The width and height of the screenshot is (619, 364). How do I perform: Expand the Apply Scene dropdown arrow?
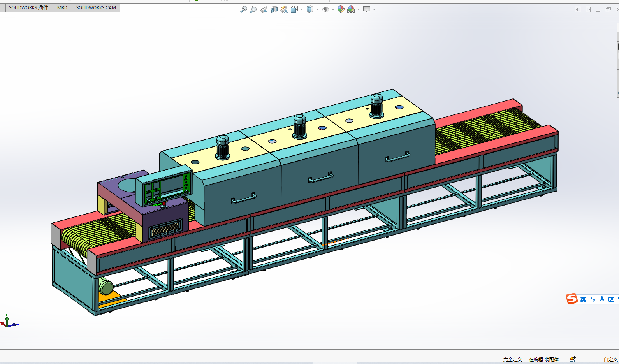(x=359, y=9)
